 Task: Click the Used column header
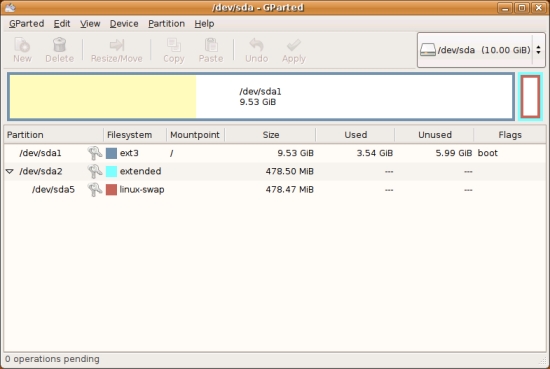click(x=355, y=135)
